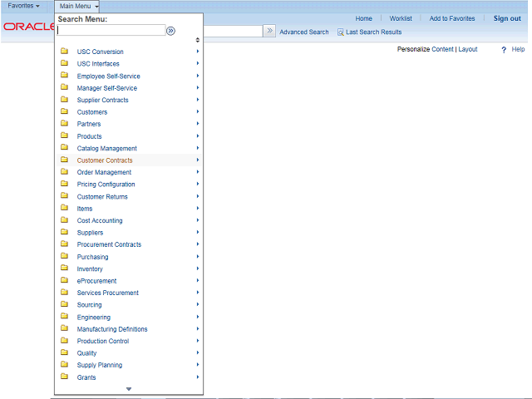532x399 pixels.
Task: Open the USC Conversion menu item
Action: 100,52
